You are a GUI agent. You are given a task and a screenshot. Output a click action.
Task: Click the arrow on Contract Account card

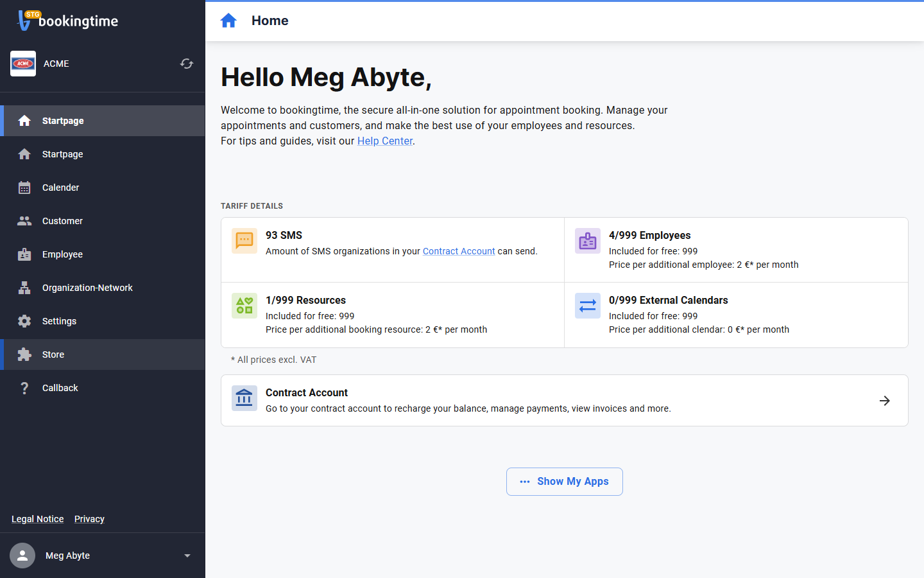[885, 401]
